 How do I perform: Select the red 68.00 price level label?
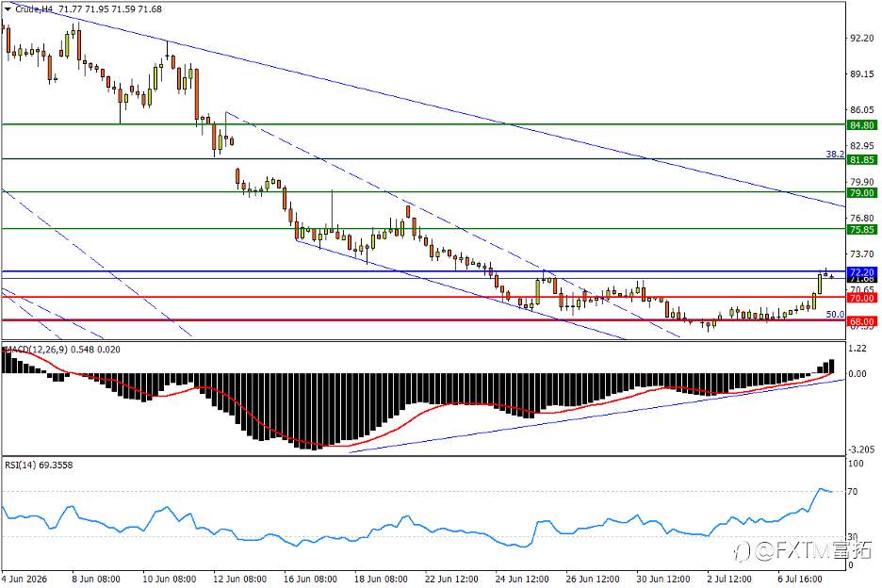click(x=862, y=322)
